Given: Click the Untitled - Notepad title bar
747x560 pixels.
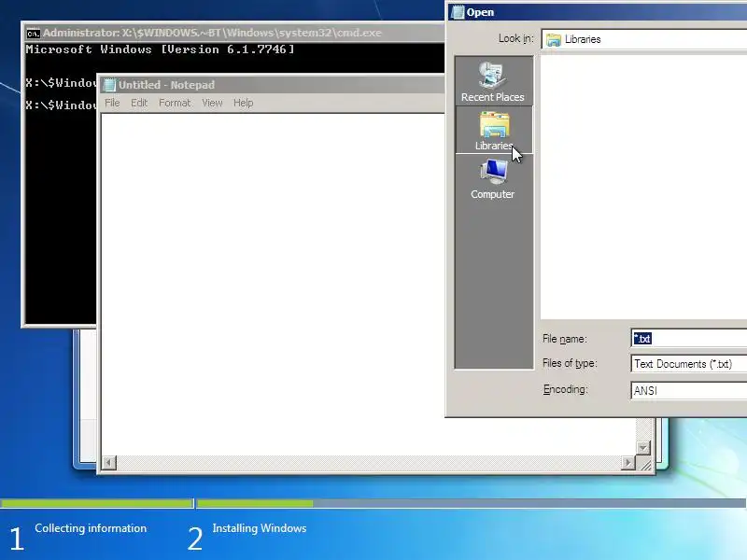Looking at the screenshot, I should click(x=272, y=85).
